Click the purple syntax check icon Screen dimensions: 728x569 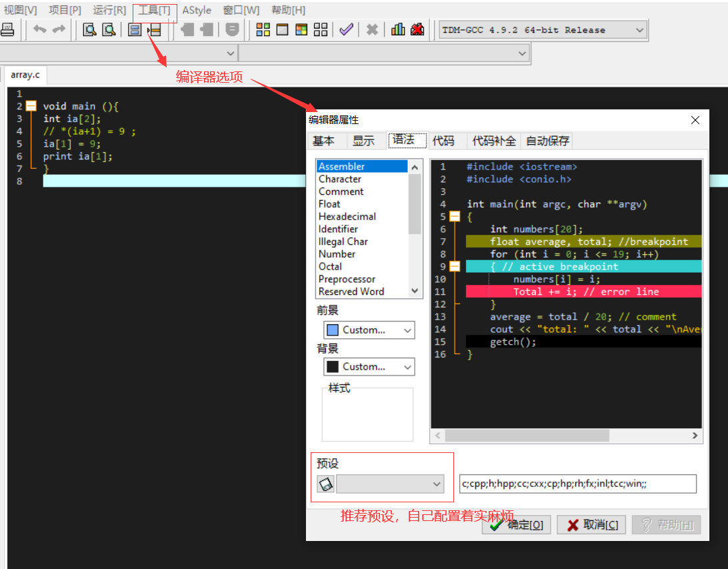pos(346,29)
